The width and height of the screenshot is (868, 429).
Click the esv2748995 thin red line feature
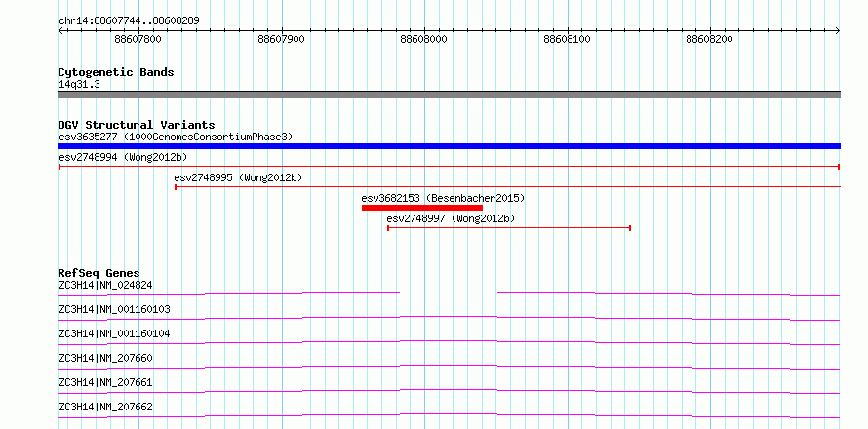507,187
